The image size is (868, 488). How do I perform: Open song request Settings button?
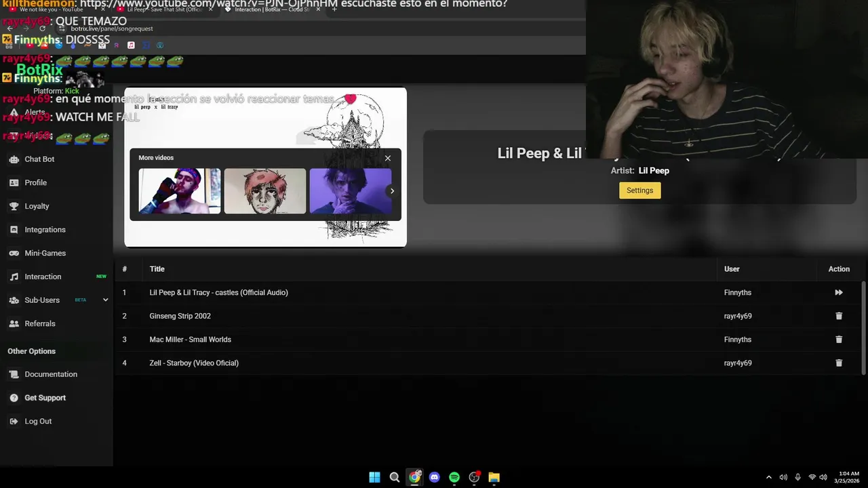click(639, 190)
